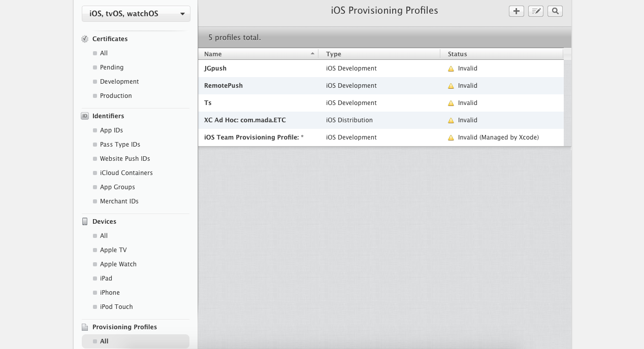
Task: Select iOS Team Provisioning Profile row
Action: 253,137
